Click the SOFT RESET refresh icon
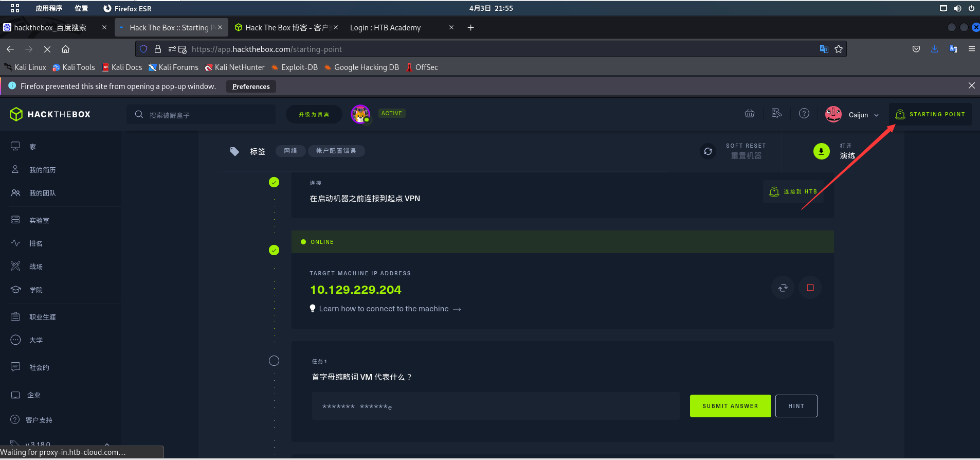The image size is (980, 460). click(x=708, y=151)
